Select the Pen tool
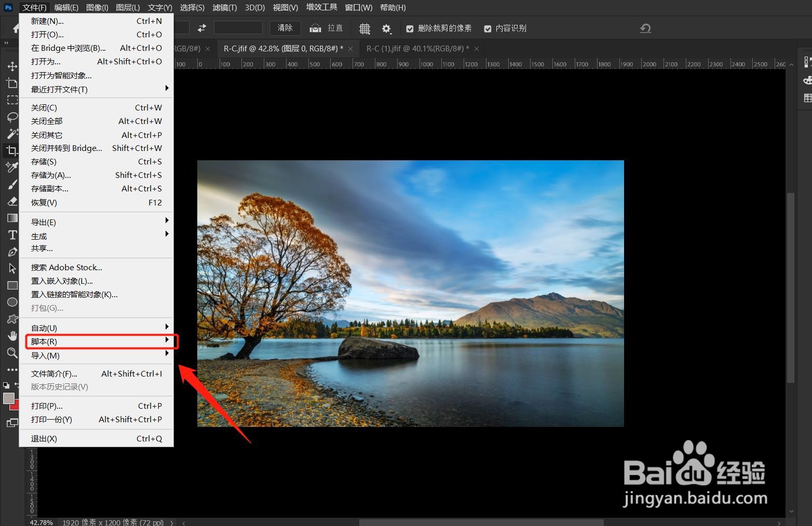This screenshot has width=812, height=526. (12, 252)
